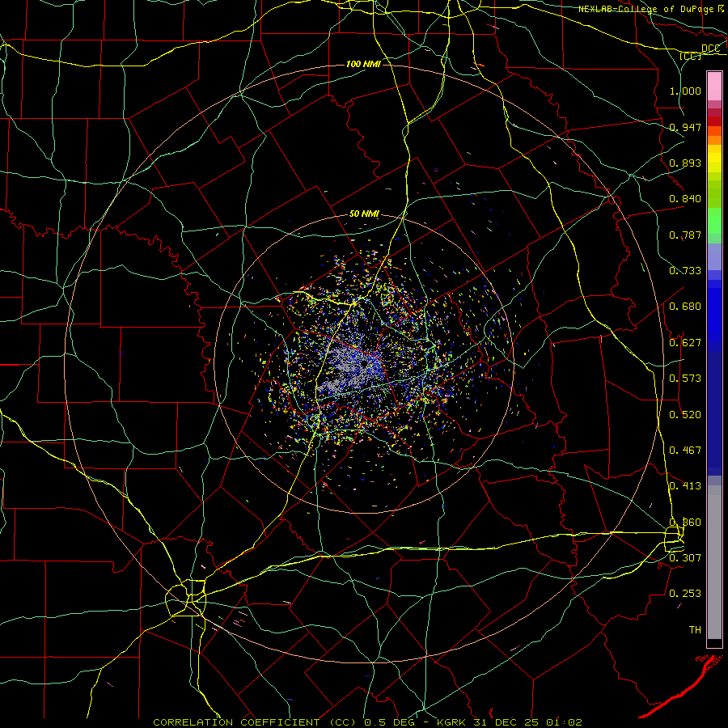Click the TH threshold label on the scale

(695, 629)
